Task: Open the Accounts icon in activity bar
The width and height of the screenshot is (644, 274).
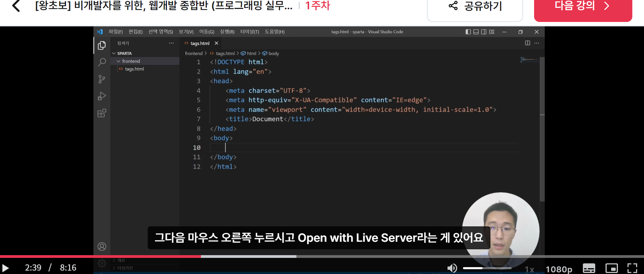Action: [102, 247]
